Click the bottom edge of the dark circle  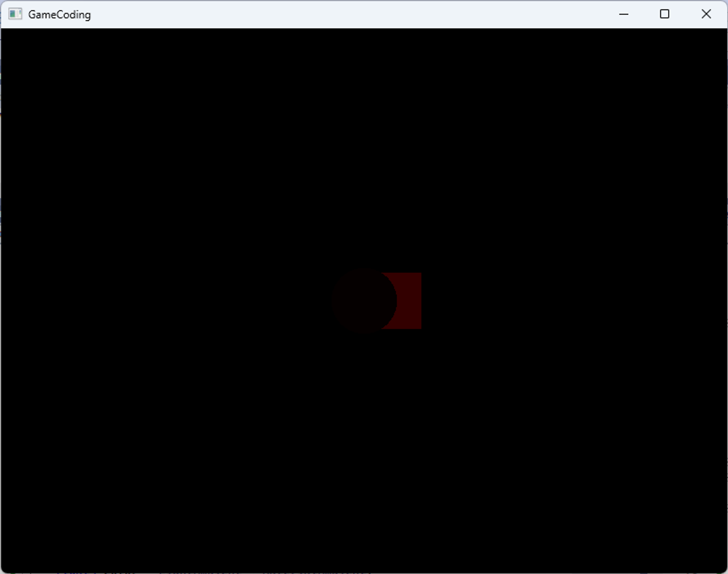click(364, 332)
